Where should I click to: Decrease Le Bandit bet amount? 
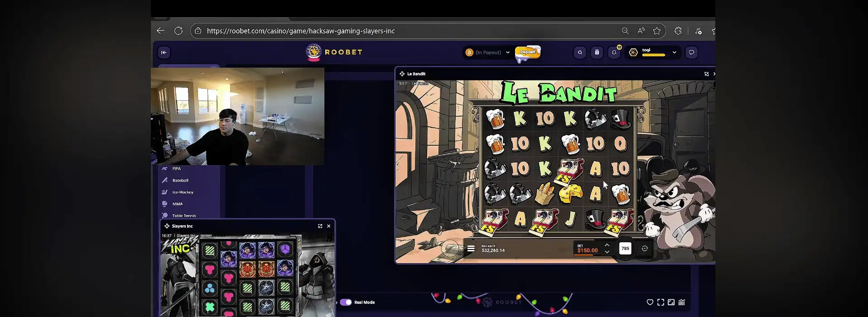pos(607,252)
